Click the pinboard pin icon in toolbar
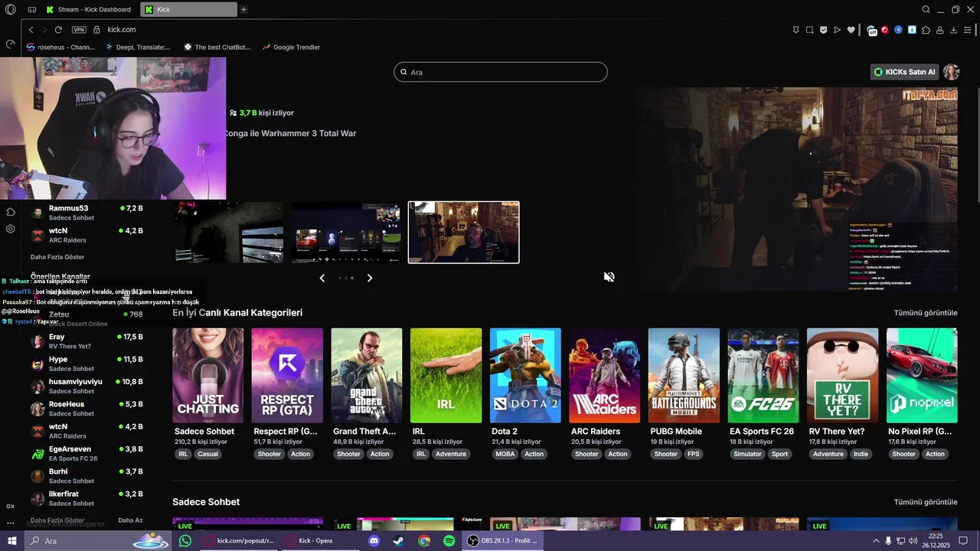 795,30
